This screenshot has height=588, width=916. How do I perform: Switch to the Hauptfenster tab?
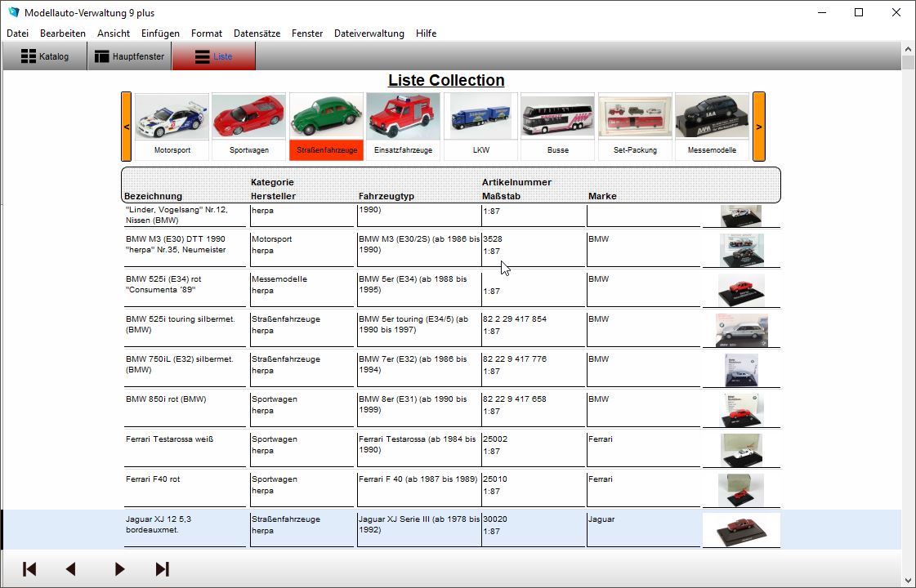tap(129, 57)
